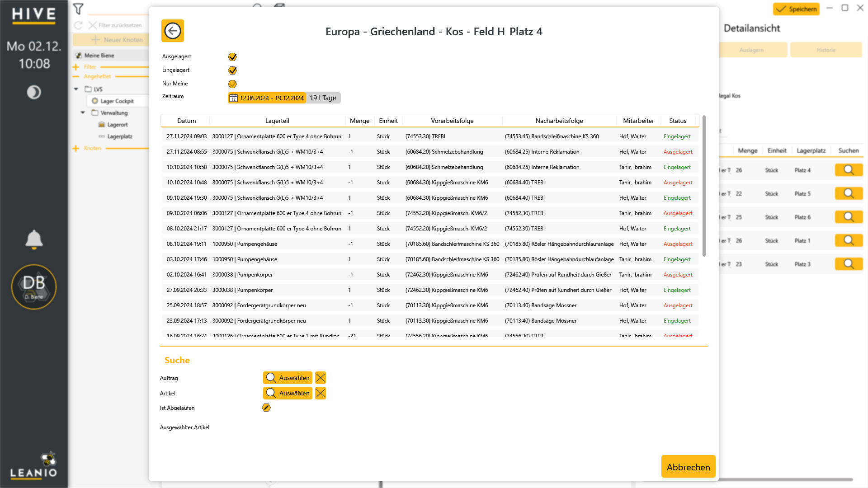Viewport: 868px width, 488px height.
Task: Sort table by Lagerteil column
Action: [277, 121]
